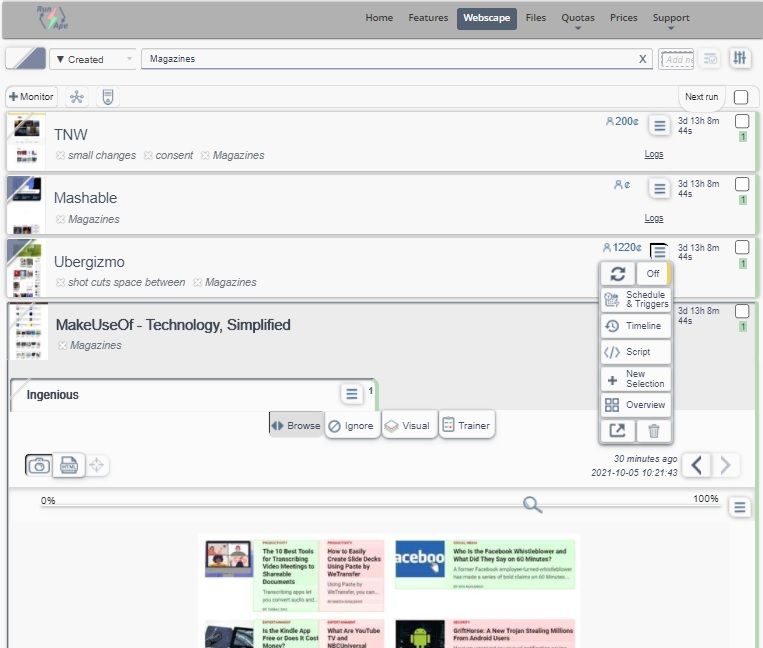Open the Created sort dropdown
The height and width of the screenshot is (648, 763).
click(x=92, y=59)
